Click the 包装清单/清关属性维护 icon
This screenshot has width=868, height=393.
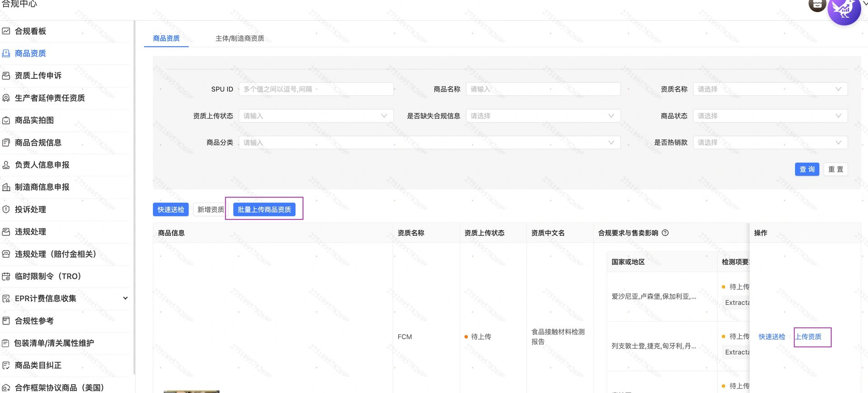[x=6, y=343]
